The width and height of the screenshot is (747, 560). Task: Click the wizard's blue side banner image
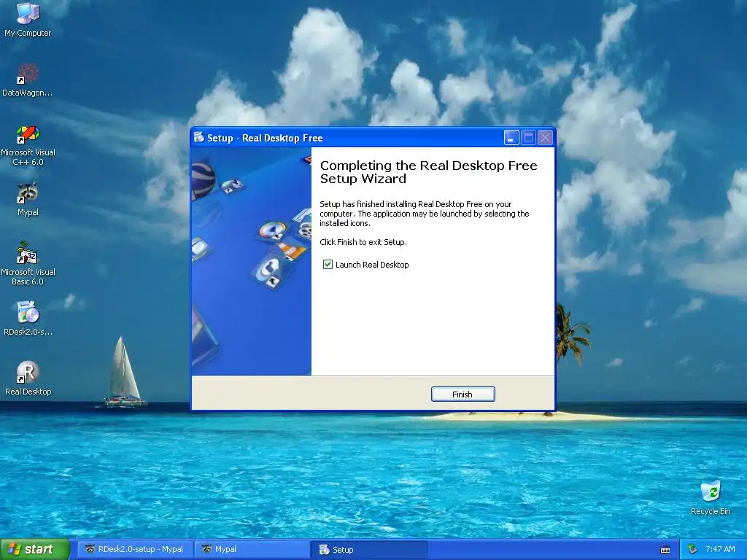tap(251, 261)
